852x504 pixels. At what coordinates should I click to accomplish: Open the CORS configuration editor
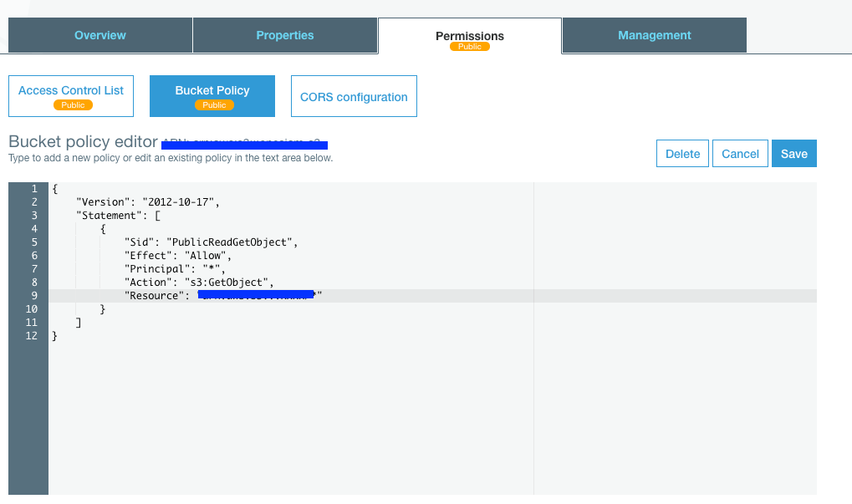pyautogui.click(x=353, y=96)
